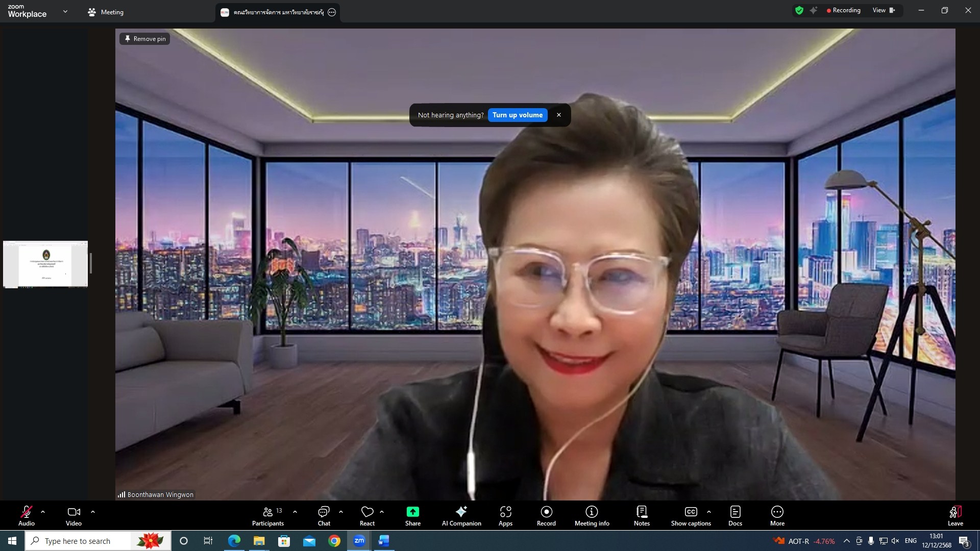This screenshot has width=980, height=551.
Task: Open the View layout dropdown
Action: 884,10
